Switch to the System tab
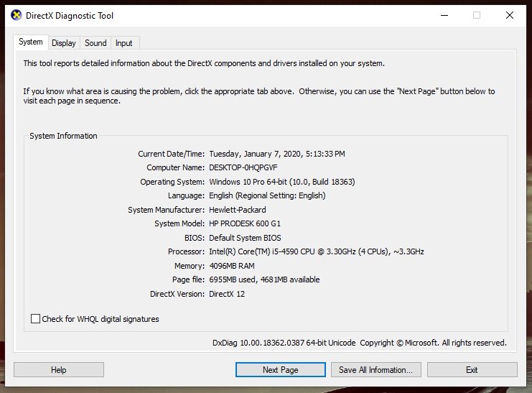Screen dimensions: 532x393 tap(31, 42)
